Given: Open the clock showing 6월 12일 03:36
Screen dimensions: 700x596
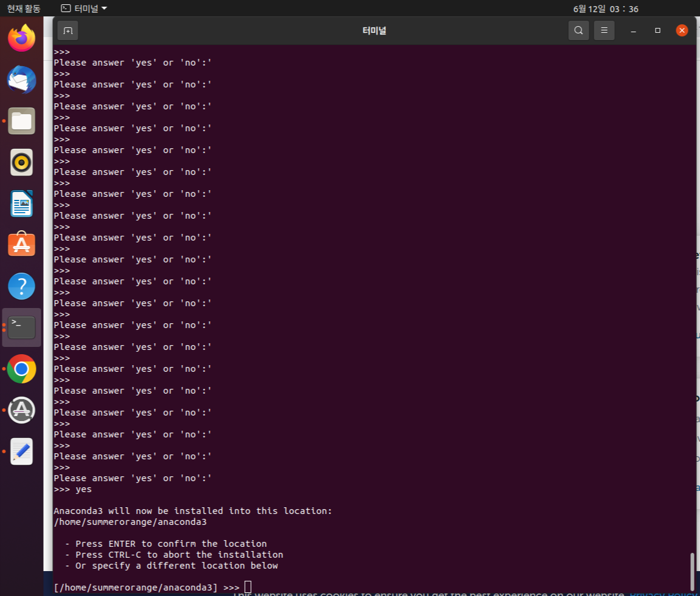Looking at the screenshot, I should pos(605,9).
